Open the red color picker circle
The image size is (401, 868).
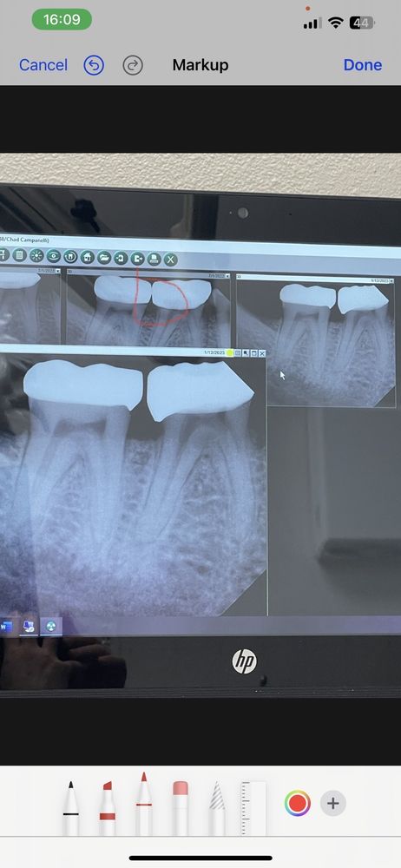(x=298, y=803)
